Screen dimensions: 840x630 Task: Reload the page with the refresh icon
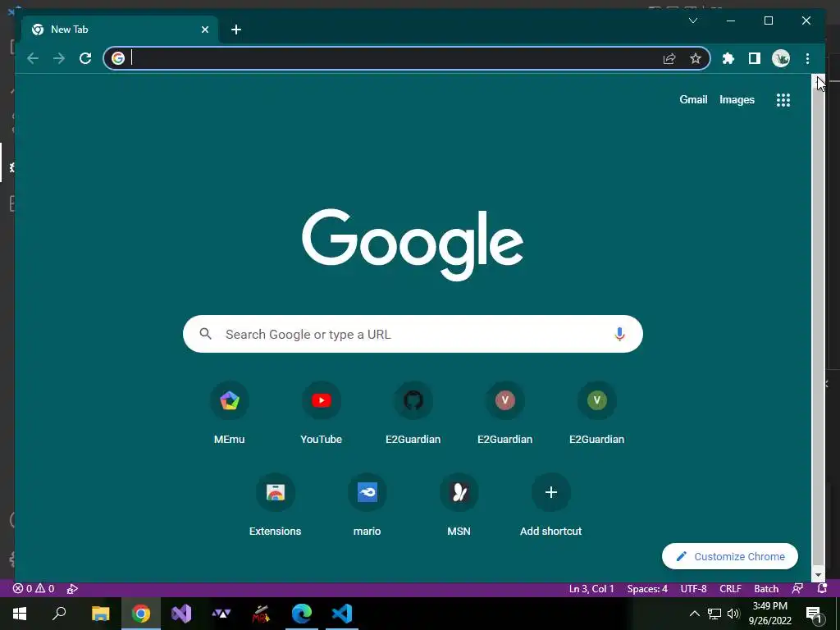click(x=85, y=58)
